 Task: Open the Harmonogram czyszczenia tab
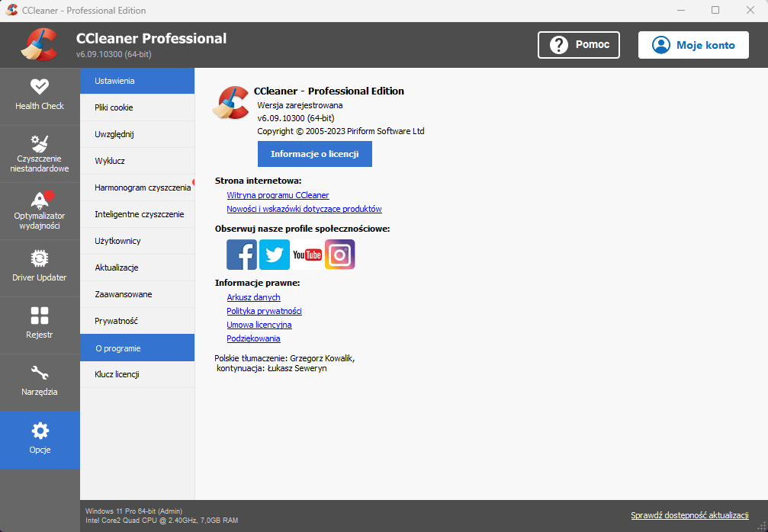pos(137,187)
